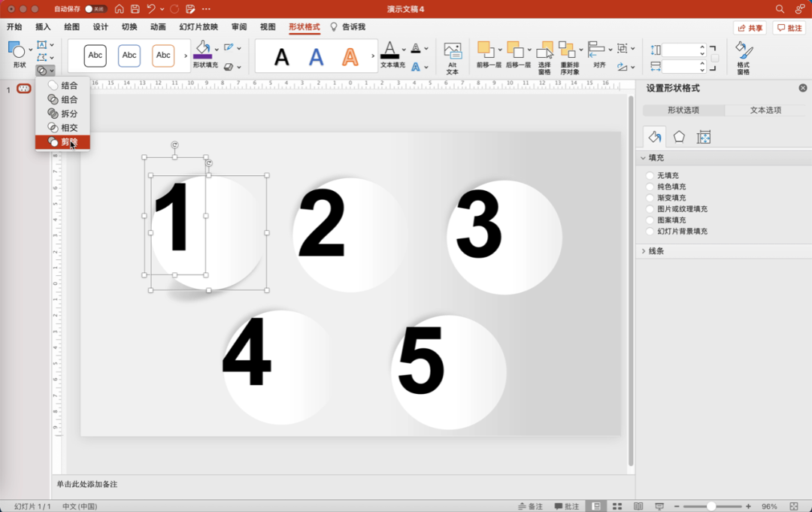The image size is (812, 512).
Task: Choose 组合 from merge shapes menu
Action: (62, 99)
